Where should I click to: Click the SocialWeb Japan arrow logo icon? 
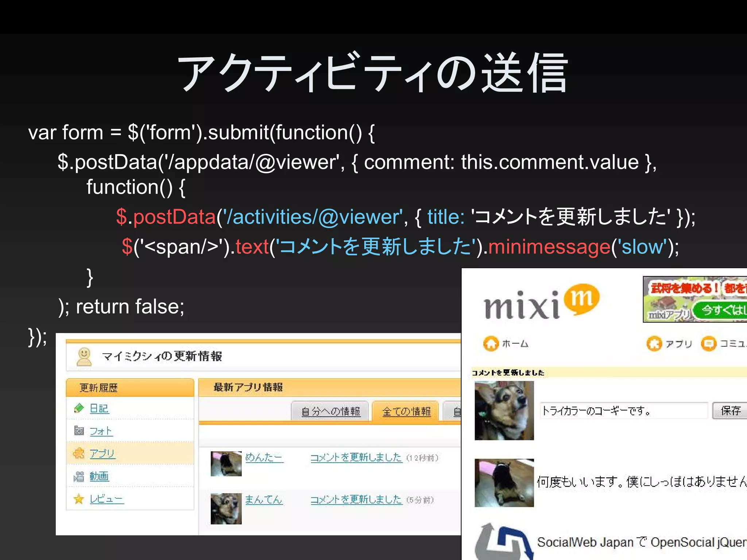[x=503, y=541]
